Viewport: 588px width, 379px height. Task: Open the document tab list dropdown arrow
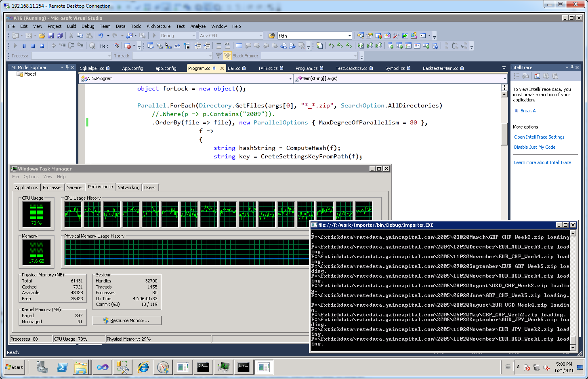click(504, 68)
